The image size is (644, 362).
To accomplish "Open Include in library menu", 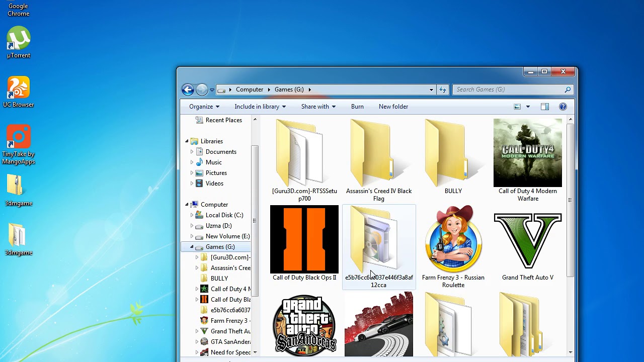I will [260, 107].
